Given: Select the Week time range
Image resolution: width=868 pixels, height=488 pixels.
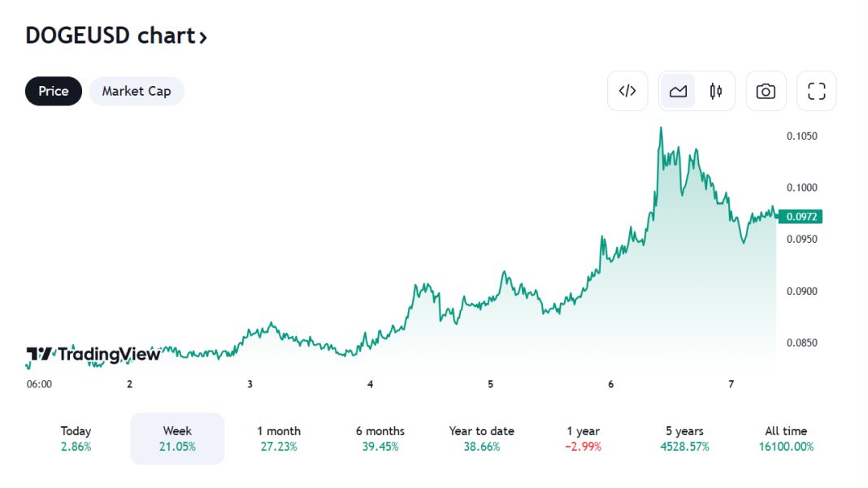Looking at the screenshot, I should coord(177,438).
